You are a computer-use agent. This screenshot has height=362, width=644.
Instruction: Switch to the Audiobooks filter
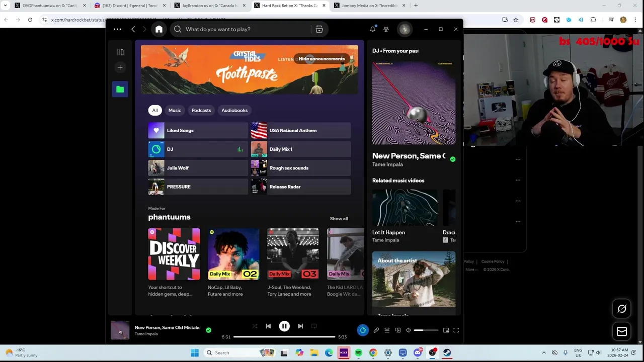click(x=234, y=110)
